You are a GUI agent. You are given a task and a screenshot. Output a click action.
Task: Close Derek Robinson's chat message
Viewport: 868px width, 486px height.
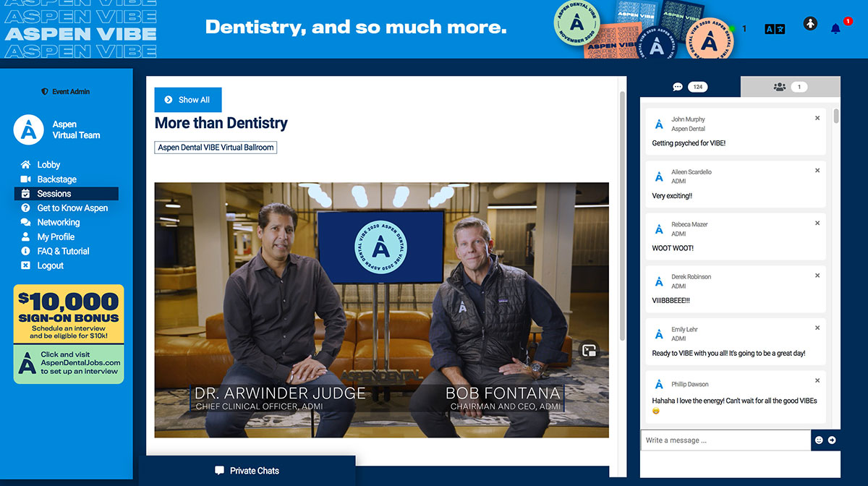817,276
